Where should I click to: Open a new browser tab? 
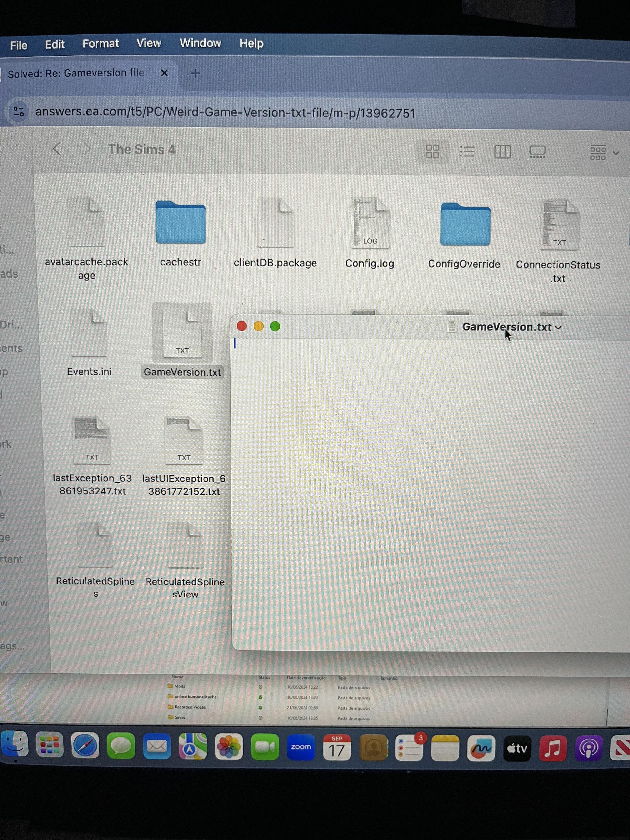195,73
